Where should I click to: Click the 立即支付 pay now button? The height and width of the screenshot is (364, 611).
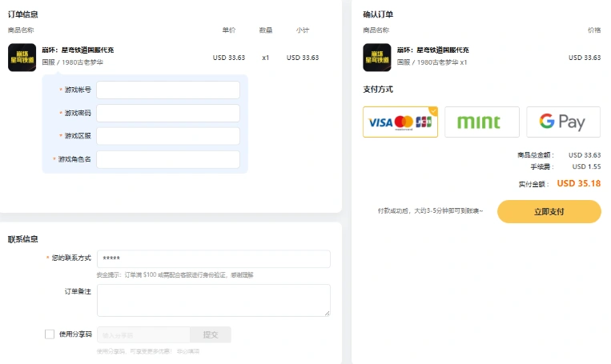tap(549, 211)
